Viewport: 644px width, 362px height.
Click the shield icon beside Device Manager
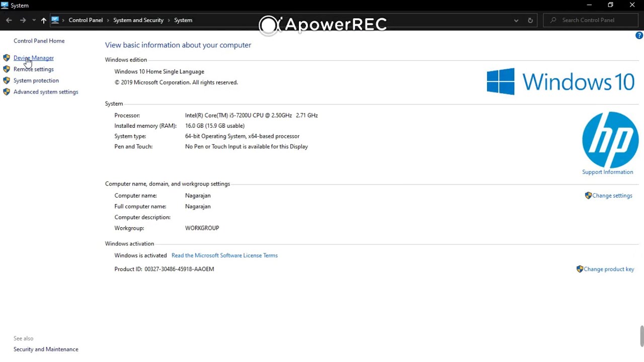click(x=7, y=58)
